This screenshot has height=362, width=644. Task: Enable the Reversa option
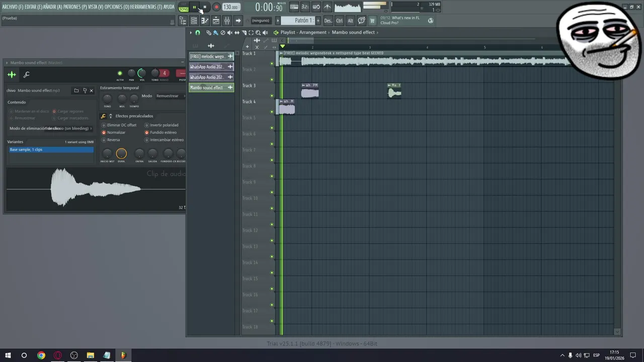[111, 140]
